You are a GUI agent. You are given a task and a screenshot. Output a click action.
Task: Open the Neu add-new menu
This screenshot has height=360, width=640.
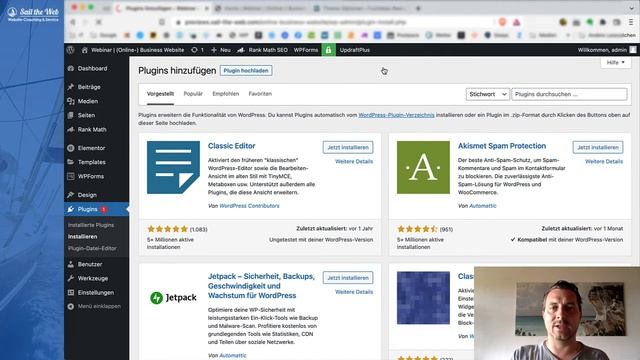pyautogui.click(x=221, y=50)
